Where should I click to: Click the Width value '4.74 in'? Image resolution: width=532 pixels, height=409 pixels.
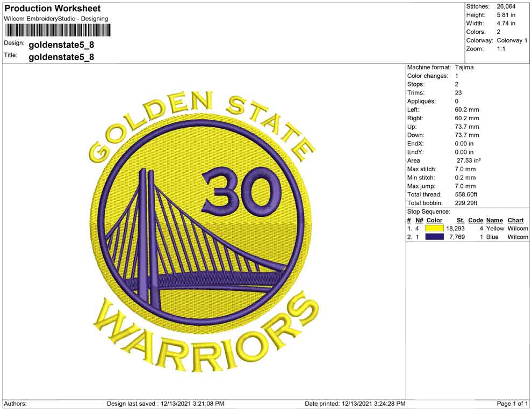506,24
